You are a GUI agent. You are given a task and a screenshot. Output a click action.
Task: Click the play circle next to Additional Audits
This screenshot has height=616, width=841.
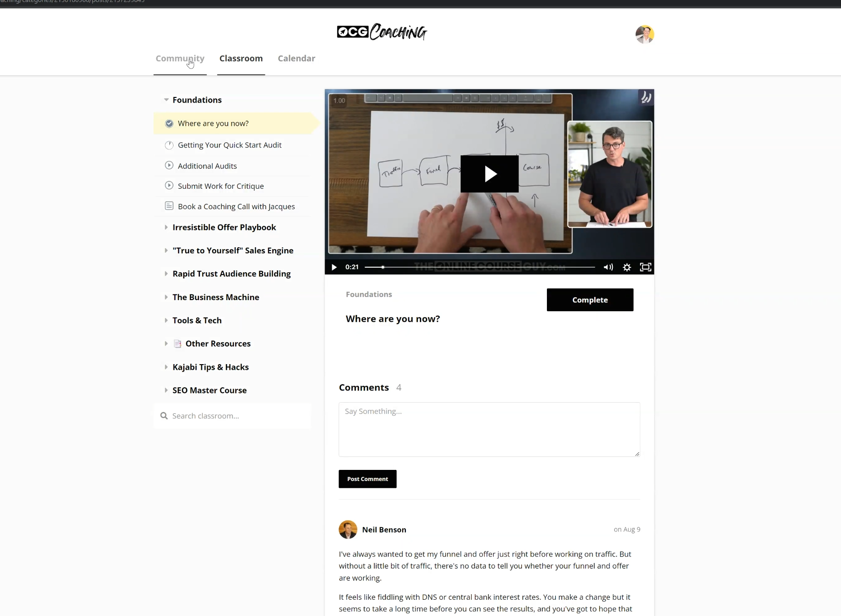coord(169,166)
